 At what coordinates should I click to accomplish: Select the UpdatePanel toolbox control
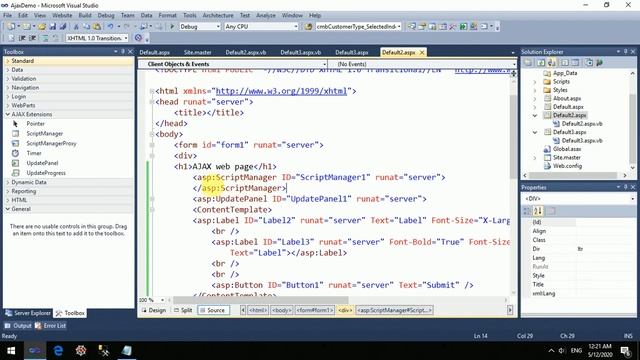point(42,163)
